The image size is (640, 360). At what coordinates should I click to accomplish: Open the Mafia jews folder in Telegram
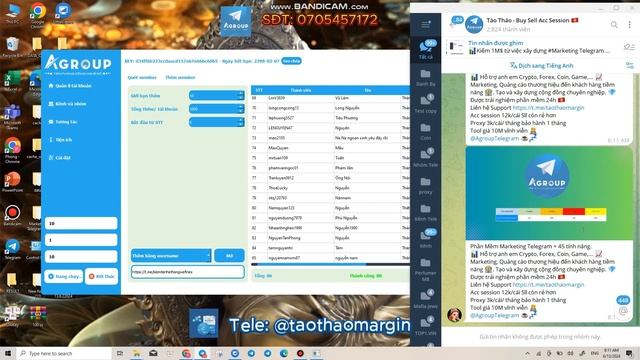tap(425, 298)
